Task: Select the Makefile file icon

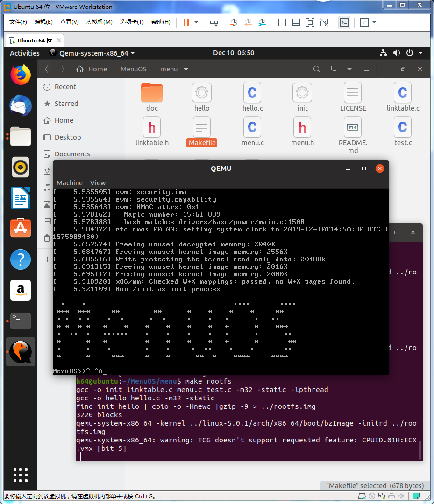Action: [x=202, y=126]
